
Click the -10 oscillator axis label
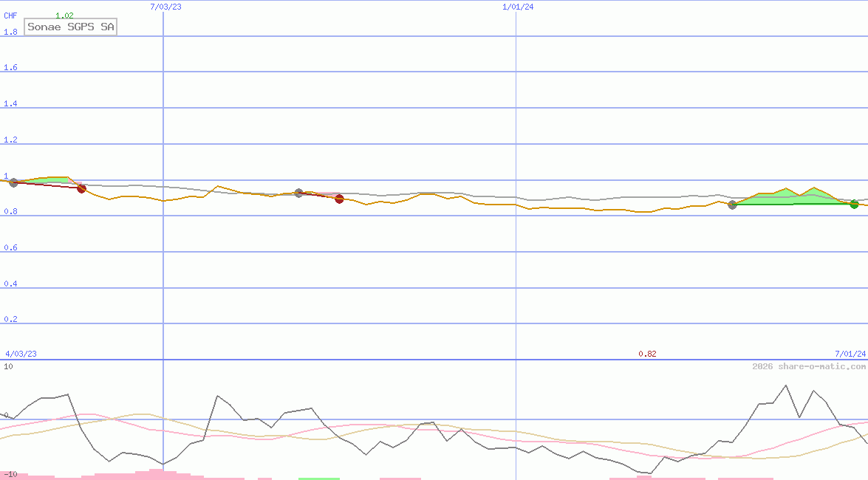pyautogui.click(x=10, y=474)
